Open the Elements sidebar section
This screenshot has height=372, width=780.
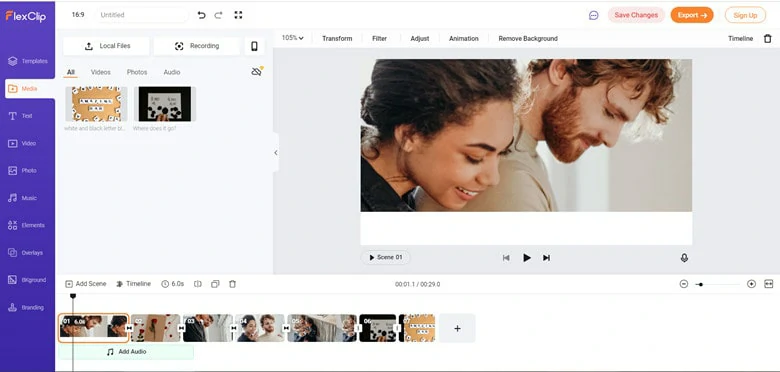click(x=26, y=225)
